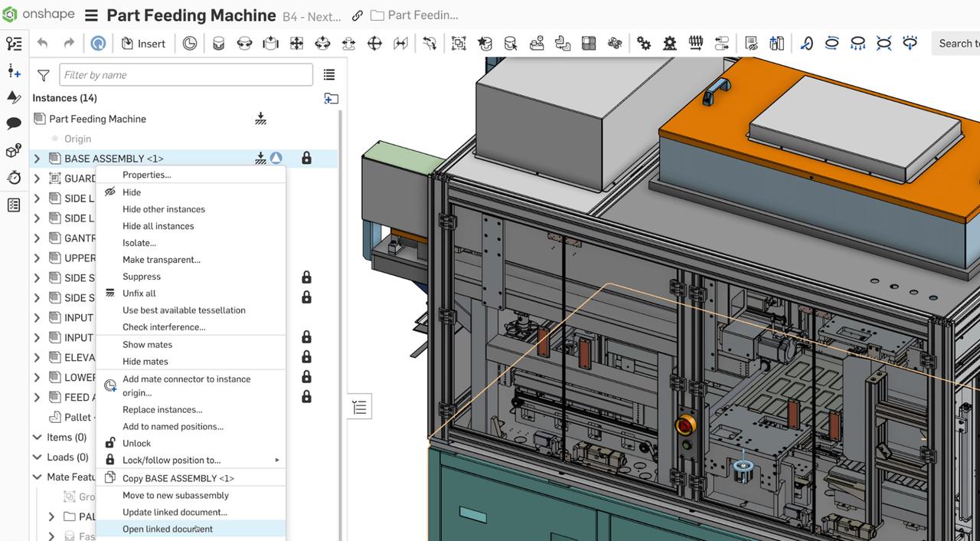Open the Comments panel in the left sidebar
The image size is (980, 541).
click(13, 123)
